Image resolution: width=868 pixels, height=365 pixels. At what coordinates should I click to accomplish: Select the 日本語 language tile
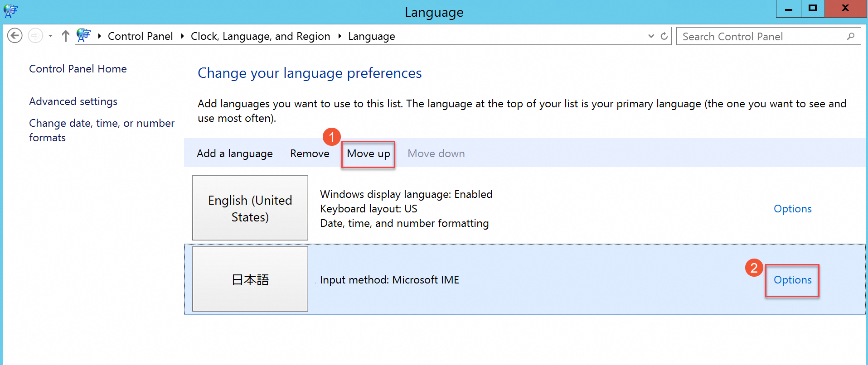[250, 279]
